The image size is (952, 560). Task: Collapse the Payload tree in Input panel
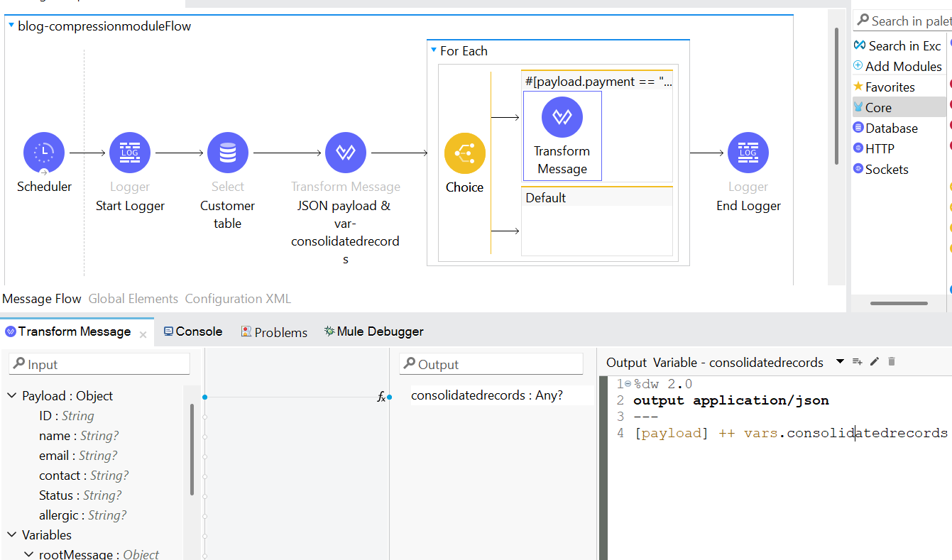tap(11, 395)
